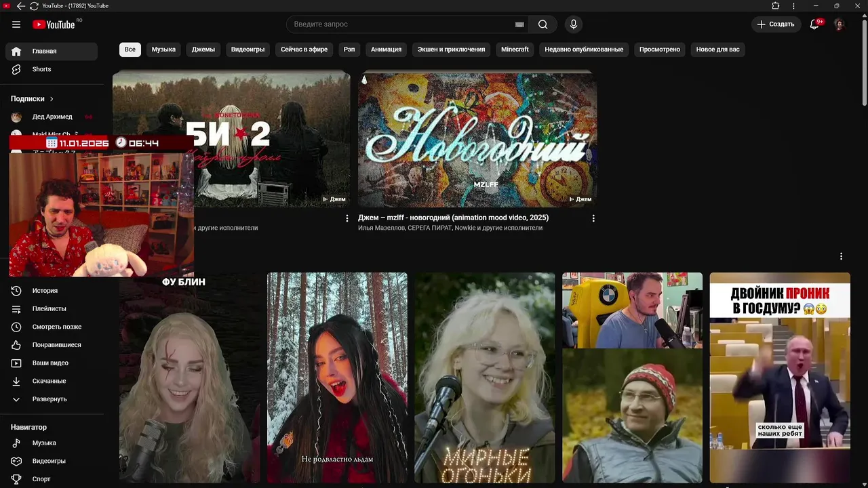The image size is (868, 488).
Task: Open the Двойник Проник в Госдуму short
Action: tap(780, 378)
